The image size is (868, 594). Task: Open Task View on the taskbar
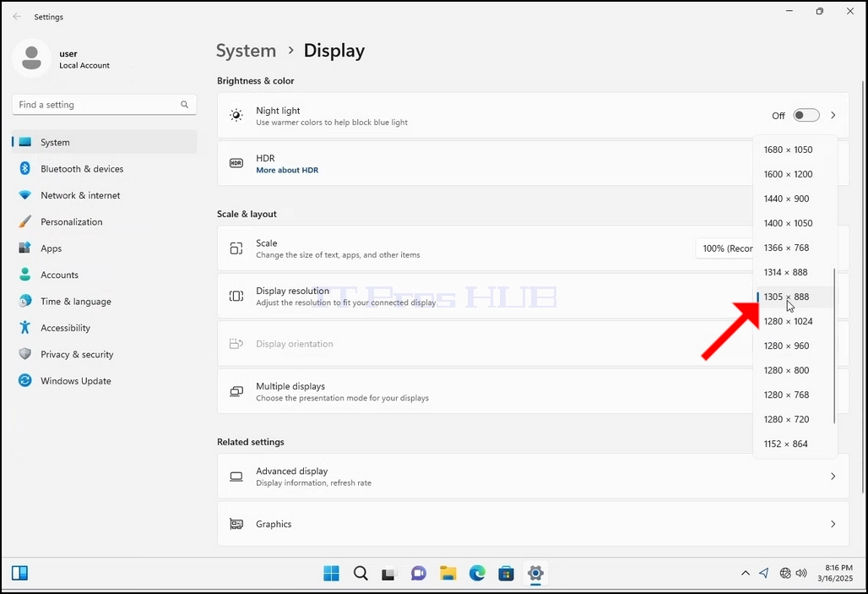click(388, 574)
